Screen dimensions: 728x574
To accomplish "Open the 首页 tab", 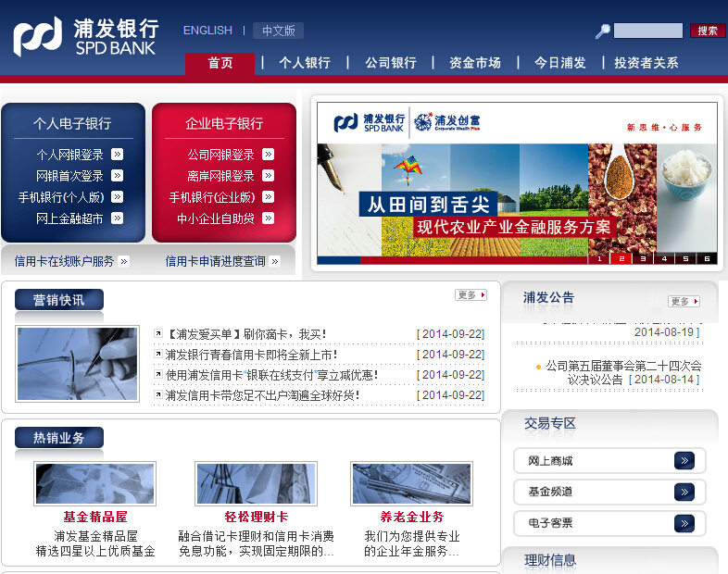I will click(220, 63).
